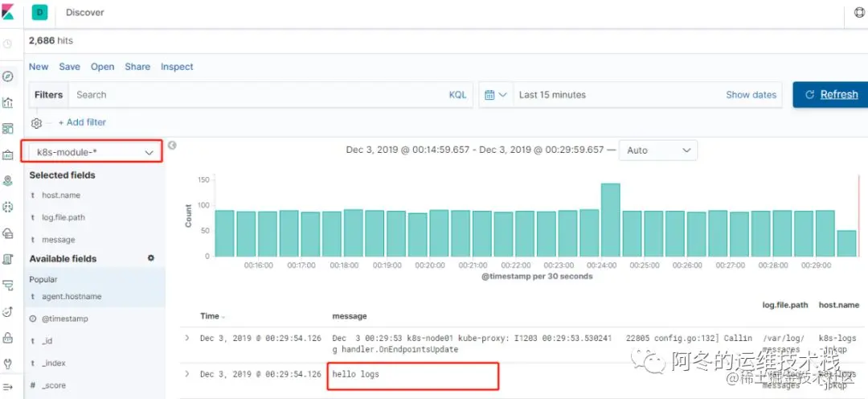Viewport: 868px width, 399px height.
Task: Click the Filters label
Action: (x=49, y=95)
